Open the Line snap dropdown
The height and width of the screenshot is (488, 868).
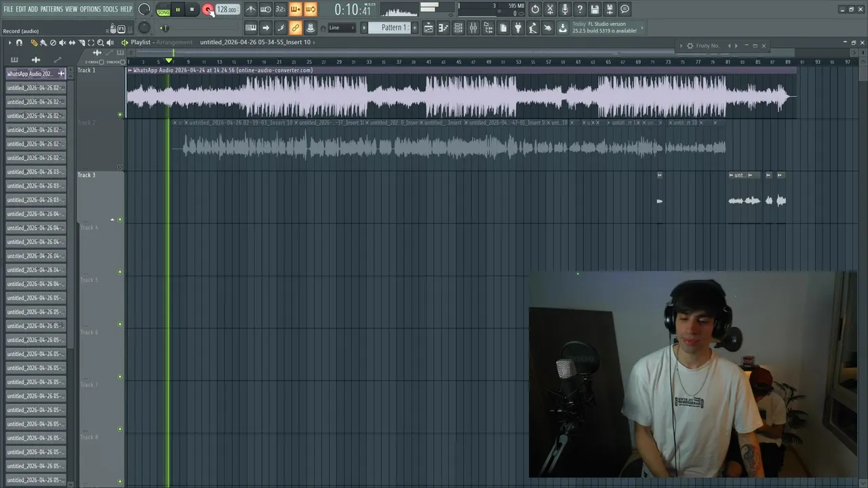(342, 28)
